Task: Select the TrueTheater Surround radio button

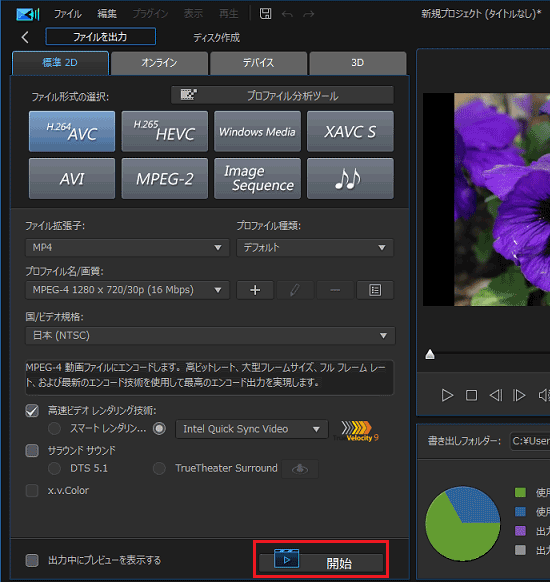Action: pyautogui.click(x=160, y=468)
